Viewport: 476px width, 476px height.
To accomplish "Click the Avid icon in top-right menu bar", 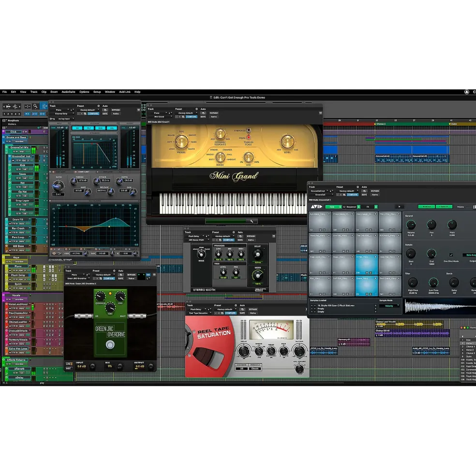I will pyautogui.click(x=467, y=92).
